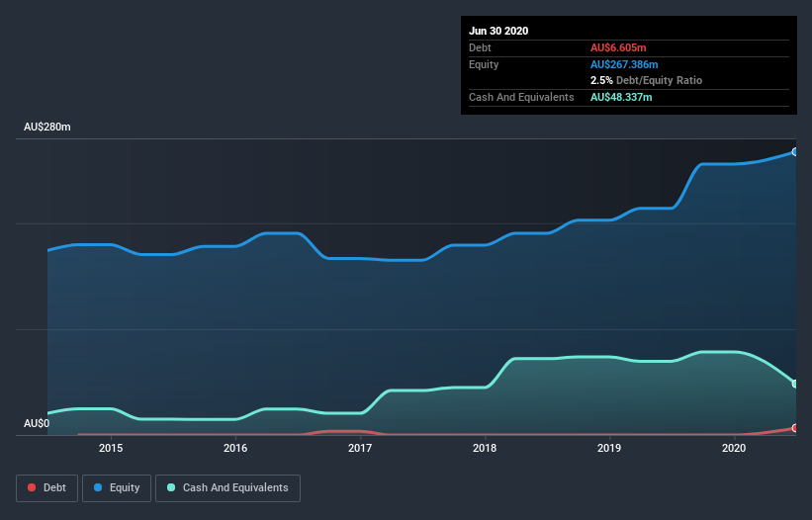Click the AU$0 y-axis label
The image size is (812, 520).
[37, 423]
